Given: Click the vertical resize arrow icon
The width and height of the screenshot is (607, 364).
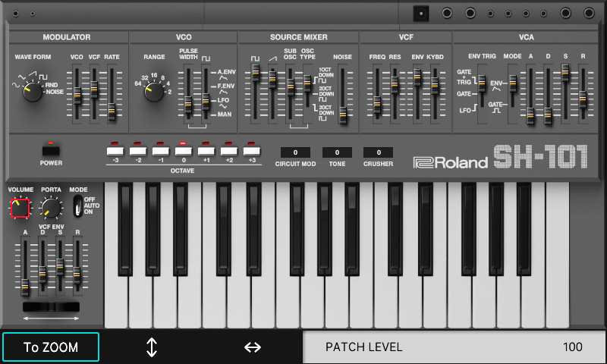Looking at the screenshot, I should 152,347.
